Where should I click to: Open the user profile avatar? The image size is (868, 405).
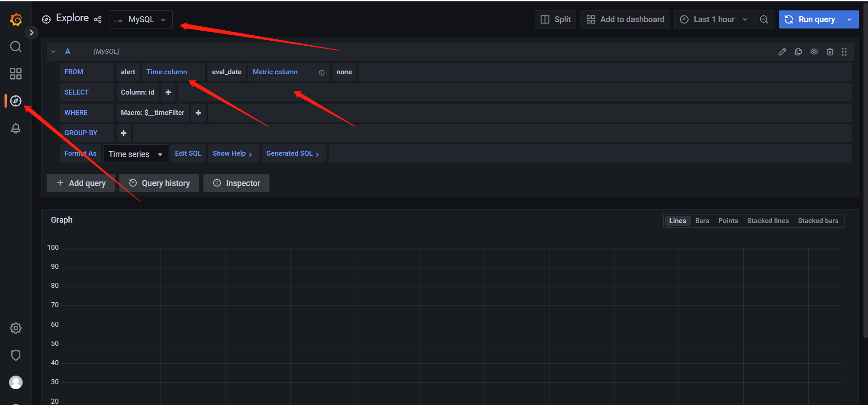(x=16, y=382)
